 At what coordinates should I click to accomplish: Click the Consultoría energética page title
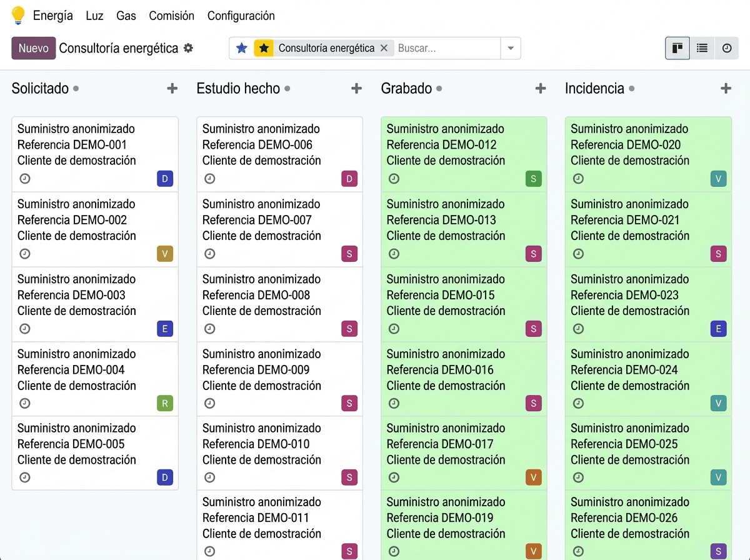point(119,48)
